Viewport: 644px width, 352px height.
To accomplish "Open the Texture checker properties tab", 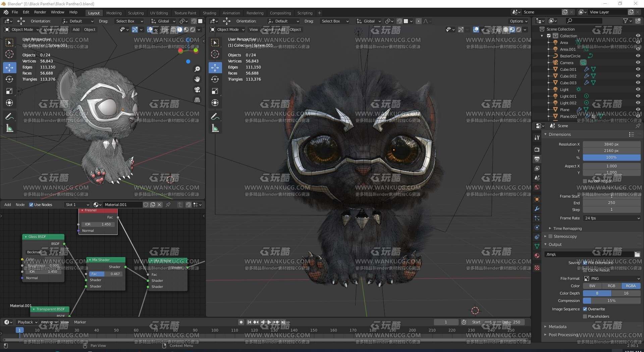I will tap(537, 268).
